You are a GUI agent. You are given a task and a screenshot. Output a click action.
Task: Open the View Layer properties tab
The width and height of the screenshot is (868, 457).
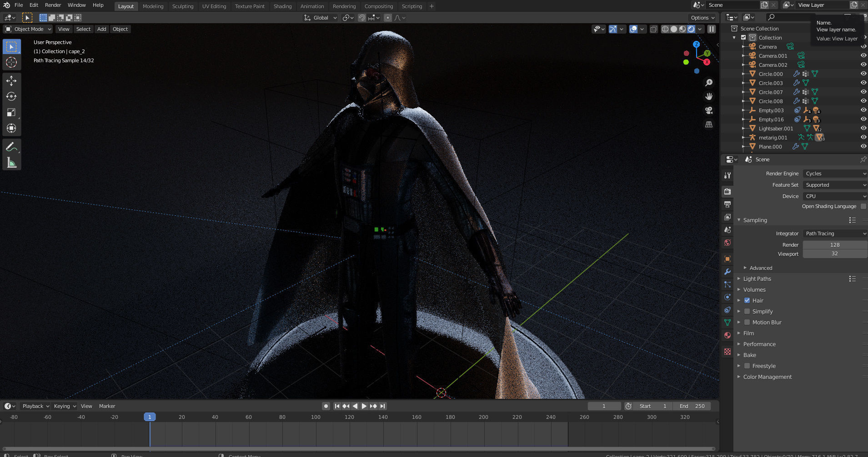(728, 217)
